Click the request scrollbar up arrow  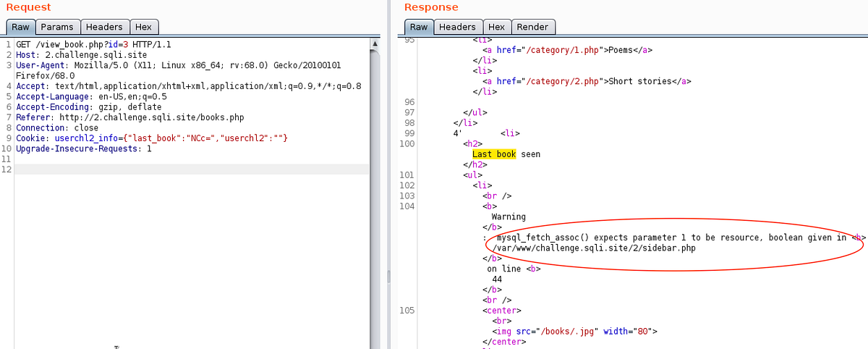point(375,43)
